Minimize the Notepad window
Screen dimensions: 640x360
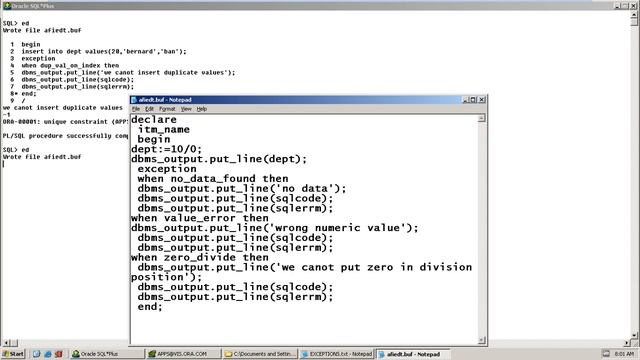tap(465, 100)
